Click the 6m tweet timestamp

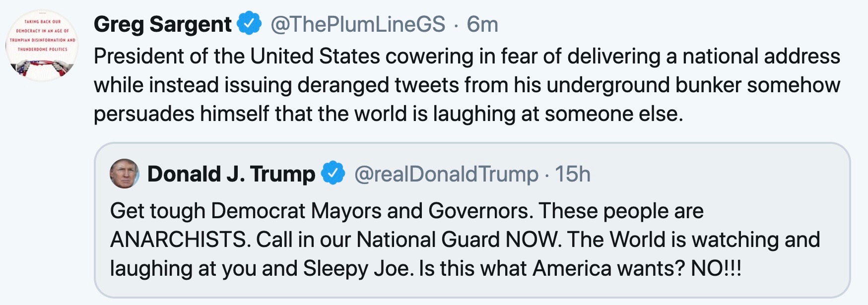pyautogui.click(x=482, y=24)
